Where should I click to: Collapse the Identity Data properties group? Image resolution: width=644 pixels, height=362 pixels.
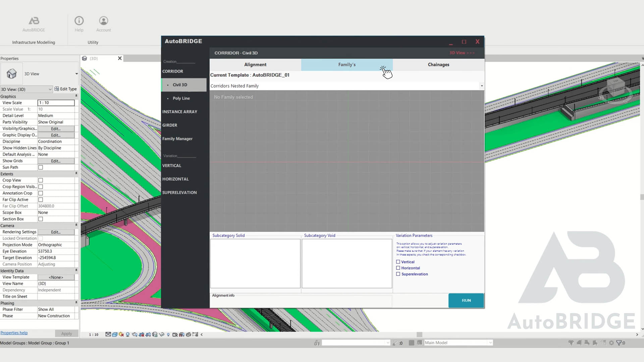(76, 270)
